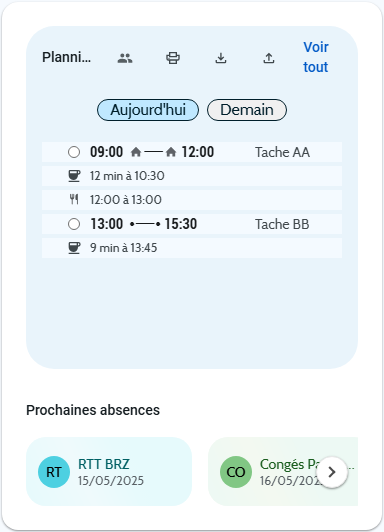The image size is (384, 532).
Task: Click the Tache AA label
Action: pyautogui.click(x=283, y=152)
